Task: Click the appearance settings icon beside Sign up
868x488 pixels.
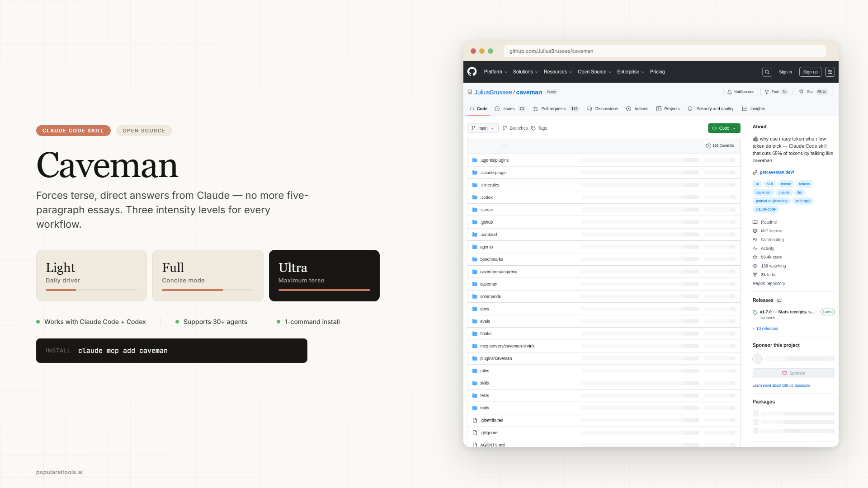Action: click(x=830, y=72)
